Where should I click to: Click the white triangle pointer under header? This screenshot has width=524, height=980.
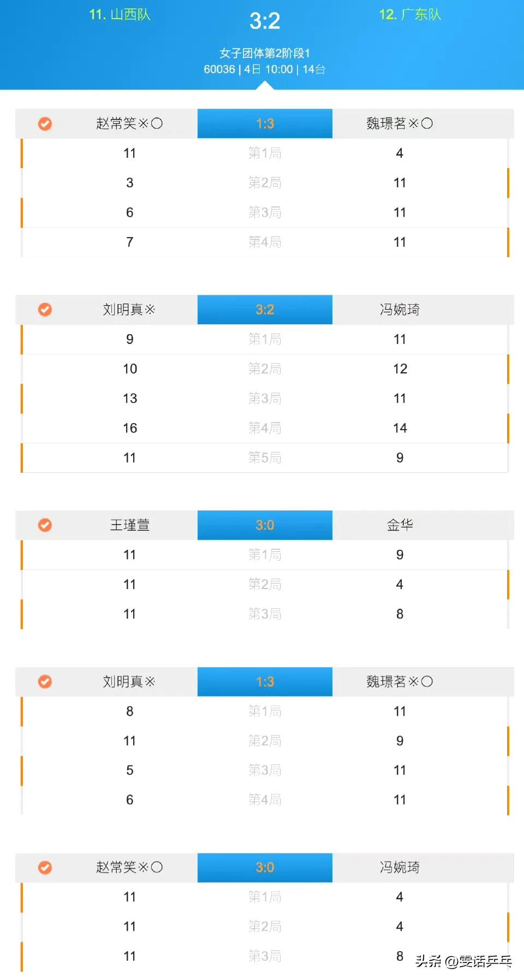(265, 85)
